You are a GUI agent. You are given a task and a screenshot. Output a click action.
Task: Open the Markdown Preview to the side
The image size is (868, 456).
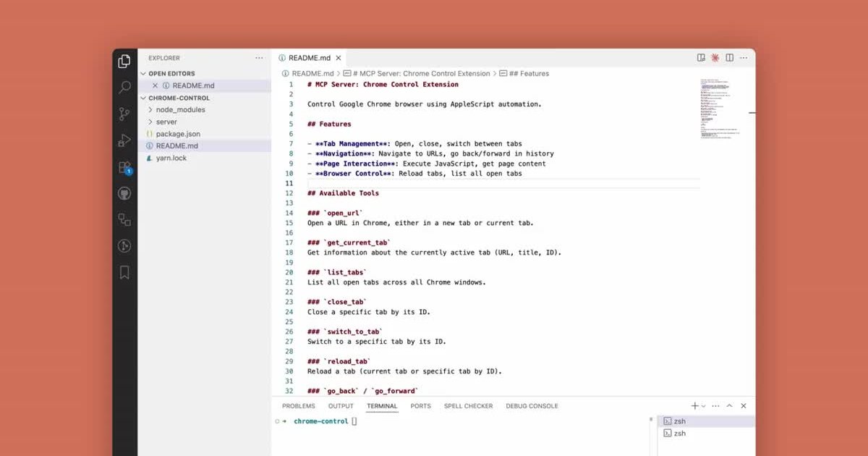[701, 57]
